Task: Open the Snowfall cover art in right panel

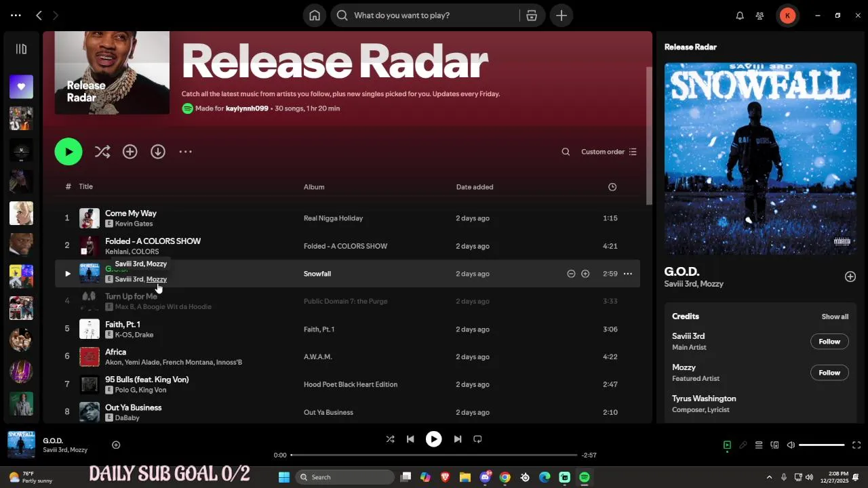Action: tap(760, 159)
